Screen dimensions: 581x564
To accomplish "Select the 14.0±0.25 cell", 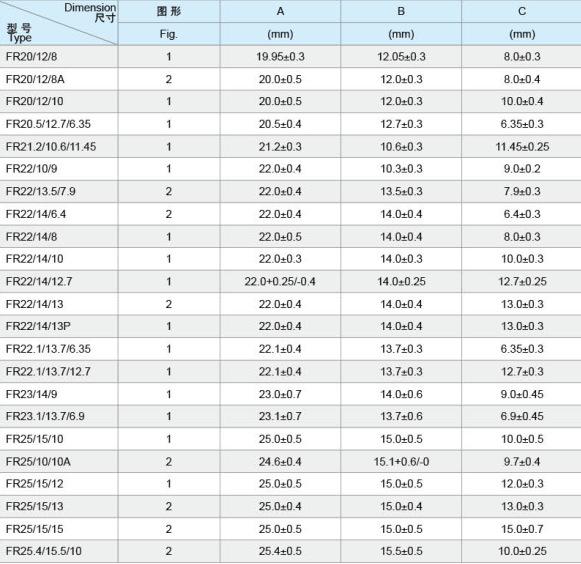I will (x=401, y=282).
